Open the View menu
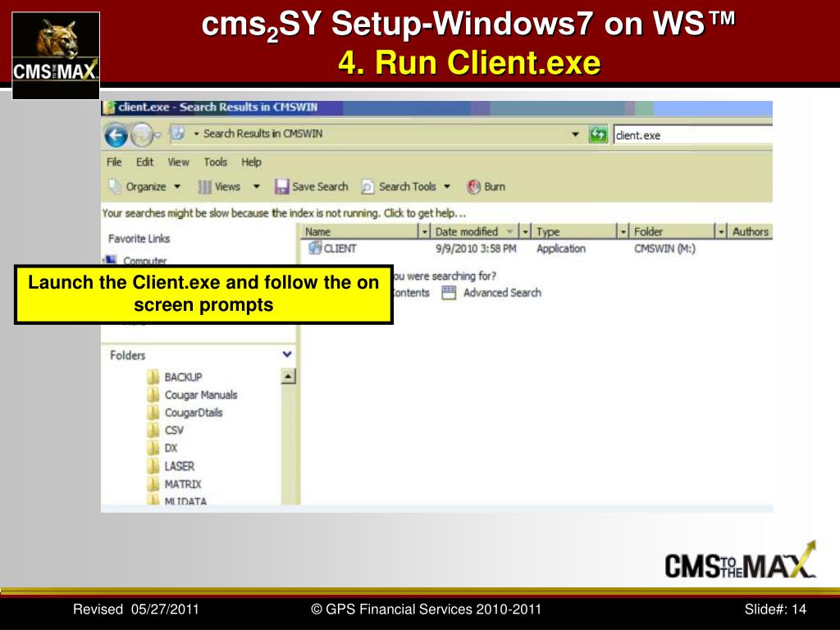The width and height of the screenshot is (840, 630). pos(178,162)
